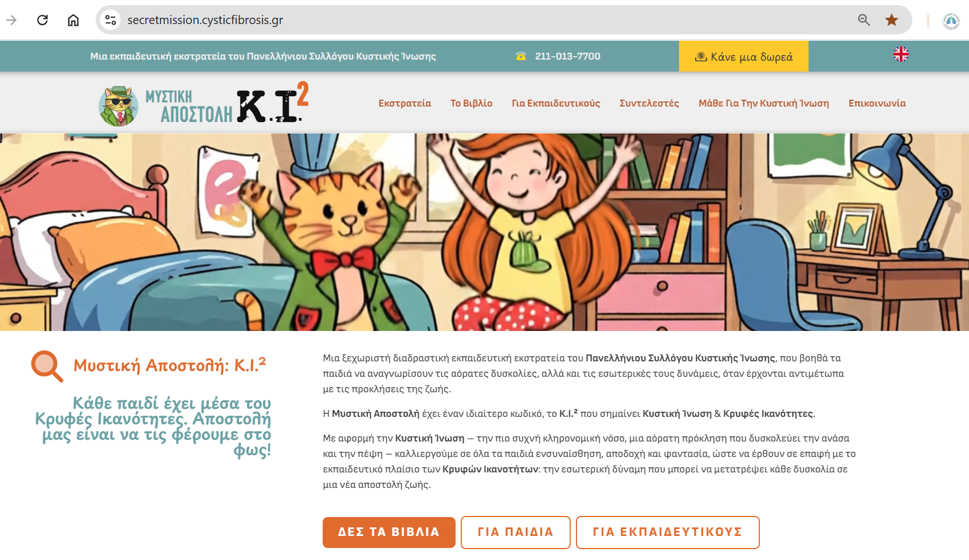Click the telephone icon beside 211-013-7700
This screenshot has width=969, height=560.
point(521,56)
